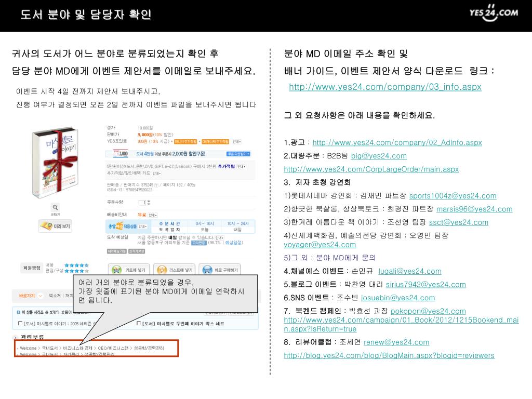Open the CorpLargeOrder/main.aspx link
532x399 pixels.
click(371, 169)
